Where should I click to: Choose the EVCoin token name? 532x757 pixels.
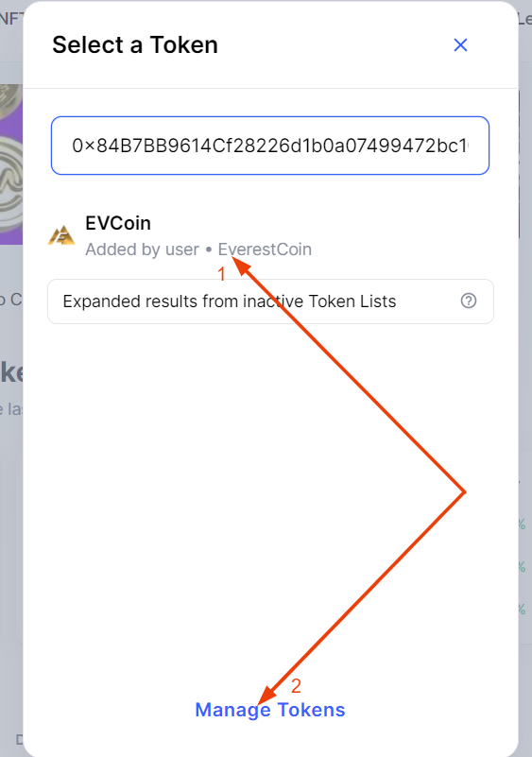pos(118,223)
